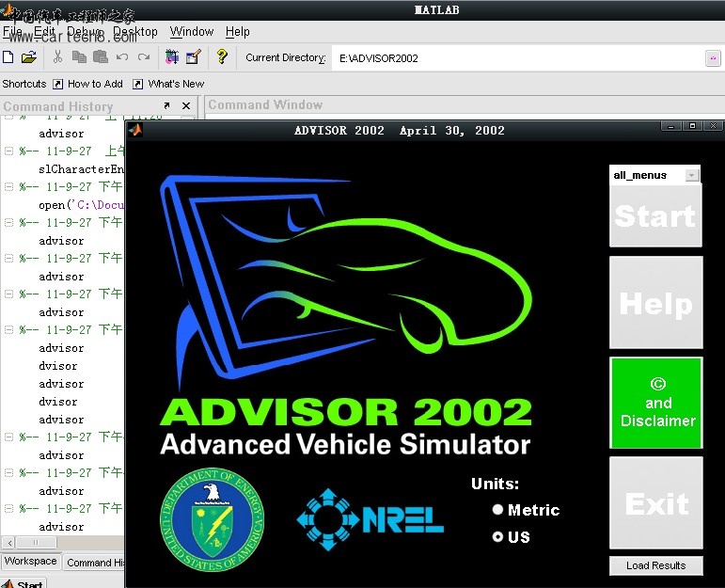Undock the Command History panel
Image resolution: width=725 pixels, height=588 pixels.
166,105
